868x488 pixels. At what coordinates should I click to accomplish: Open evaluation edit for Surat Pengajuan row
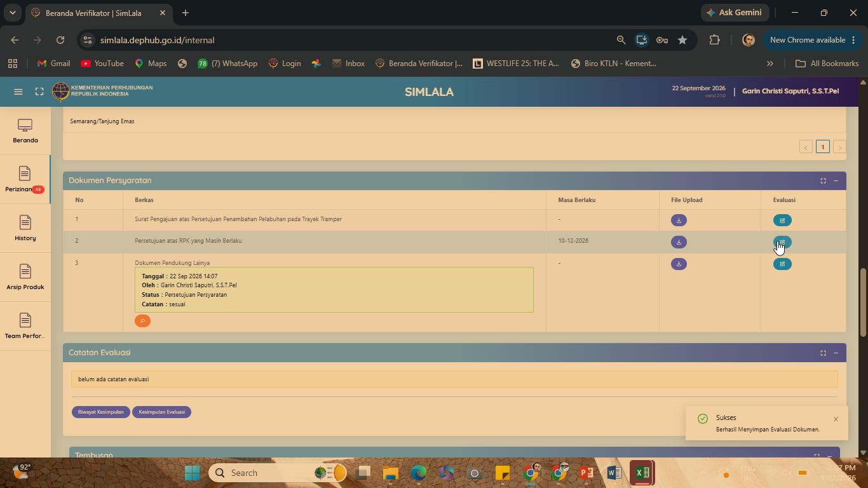tap(782, 220)
